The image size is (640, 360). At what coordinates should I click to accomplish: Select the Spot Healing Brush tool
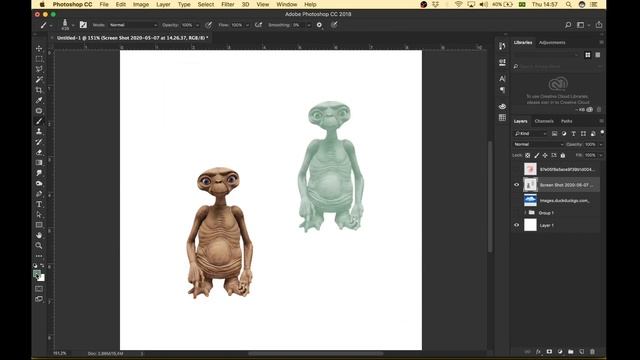(39, 111)
